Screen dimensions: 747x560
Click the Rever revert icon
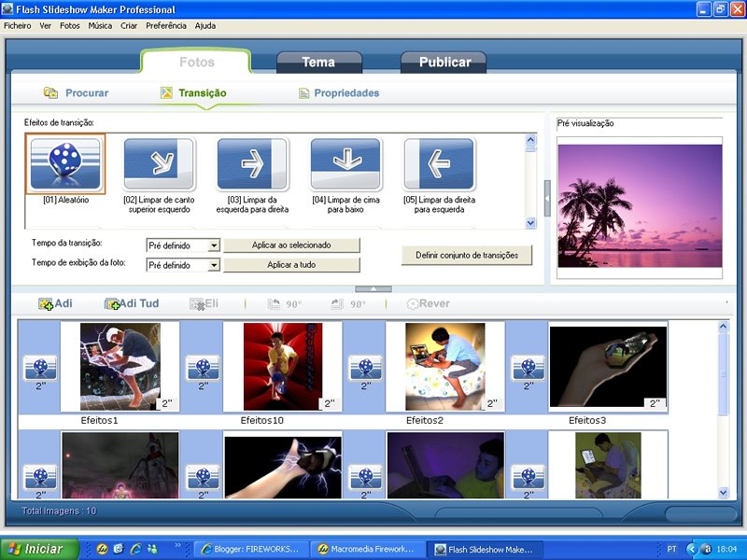pyautogui.click(x=413, y=304)
